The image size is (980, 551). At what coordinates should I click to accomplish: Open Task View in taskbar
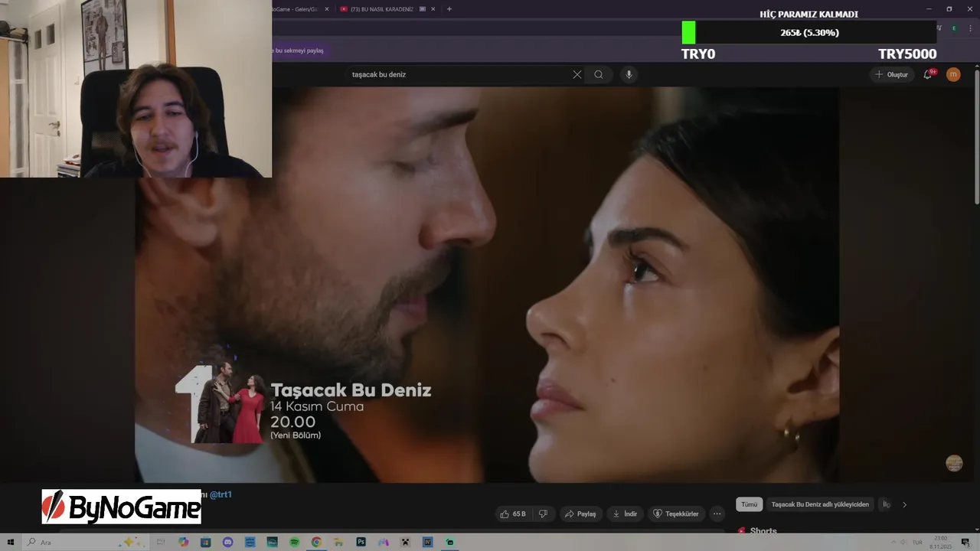click(161, 542)
